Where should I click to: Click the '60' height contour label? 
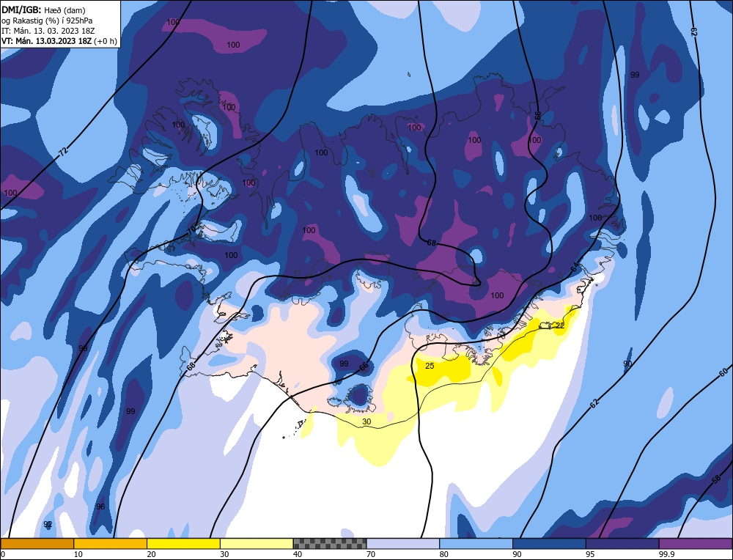pos(723,372)
